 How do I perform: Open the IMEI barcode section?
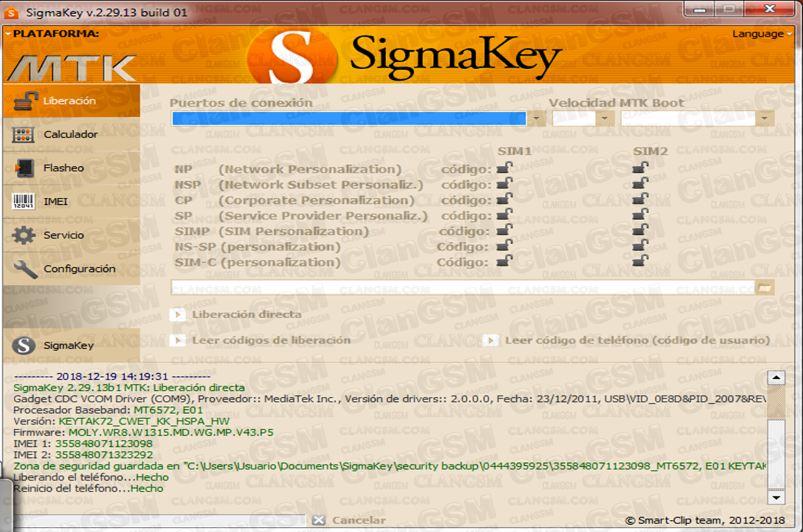[24, 202]
